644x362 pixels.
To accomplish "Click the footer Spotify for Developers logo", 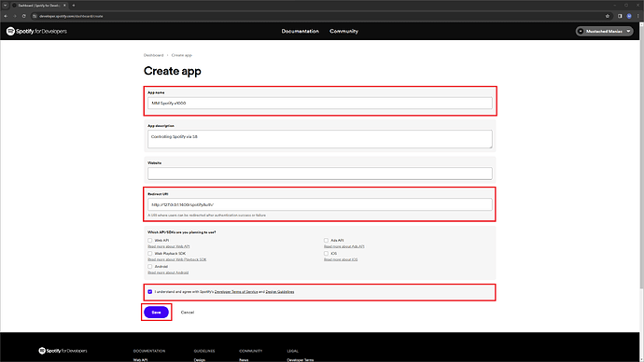I will [63, 351].
